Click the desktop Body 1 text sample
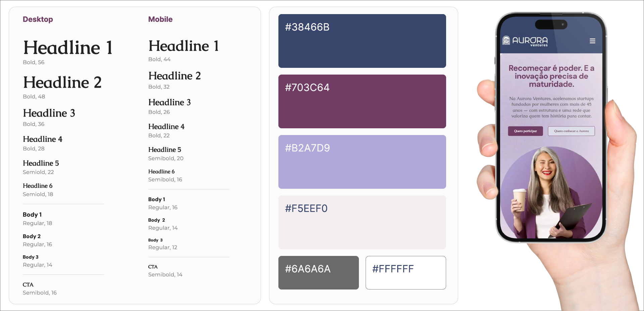 32,215
